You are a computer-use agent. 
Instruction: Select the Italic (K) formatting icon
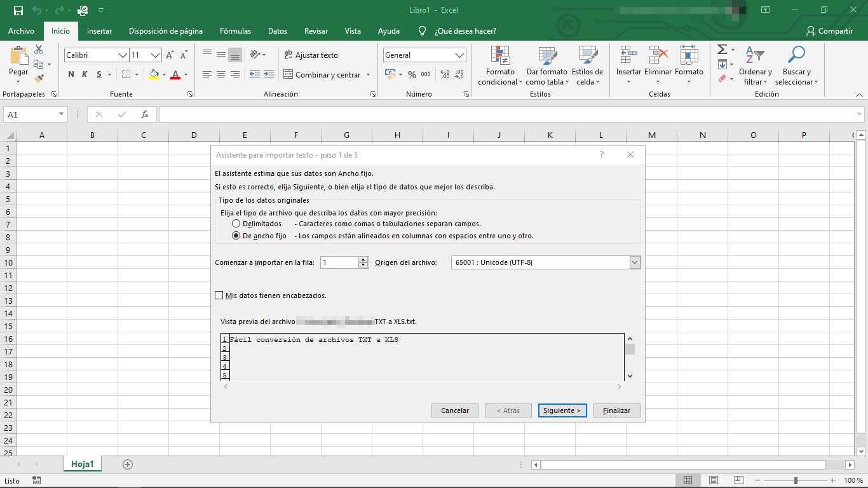(x=83, y=74)
